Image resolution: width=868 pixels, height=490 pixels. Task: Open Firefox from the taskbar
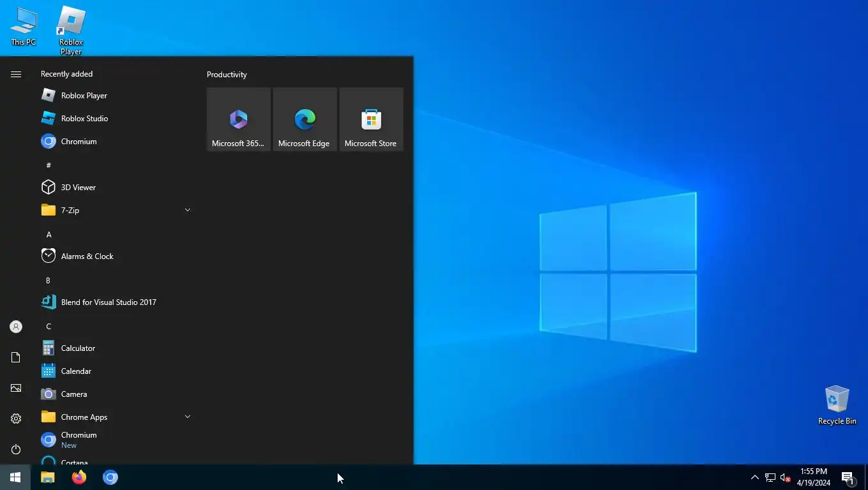79,477
